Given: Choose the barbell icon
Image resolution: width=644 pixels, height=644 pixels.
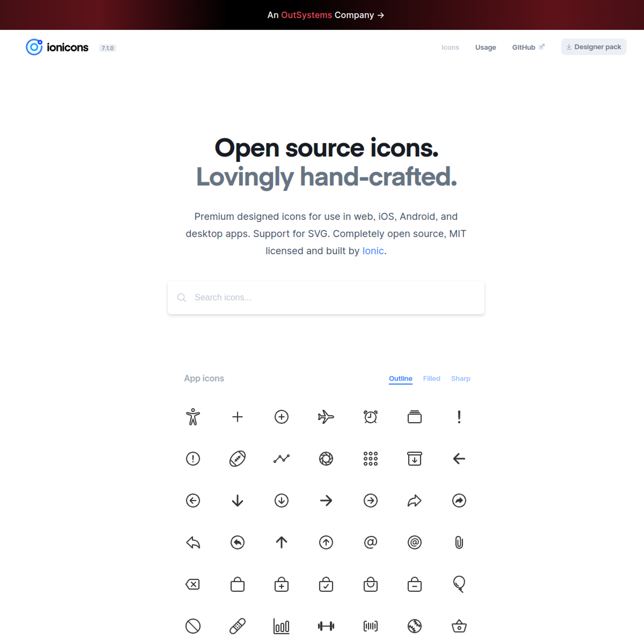Looking at the screenshot, I should click(x=326, y=626).
